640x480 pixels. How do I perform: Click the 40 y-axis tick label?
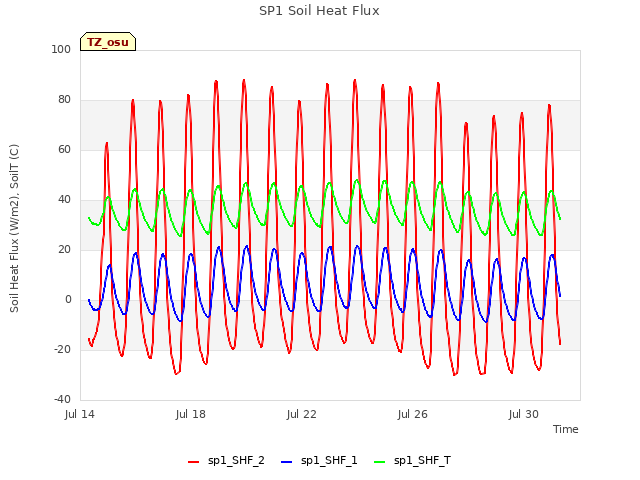(64, 200)
